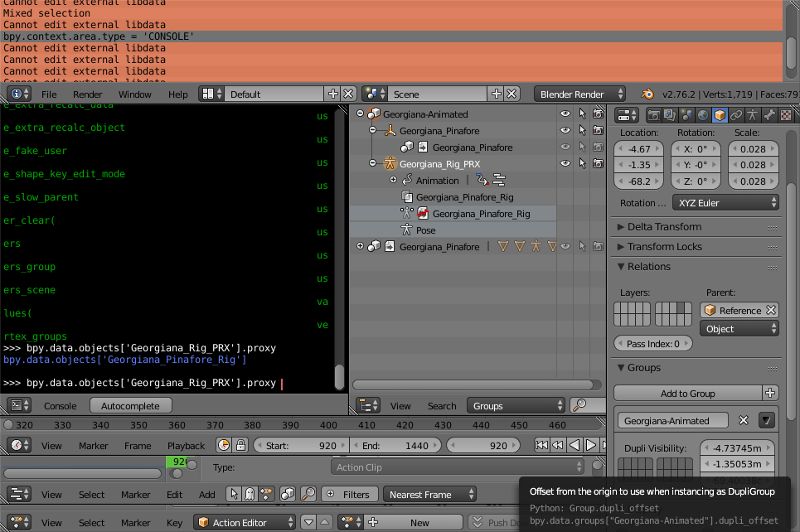Click the Pass Index slider field
Viewport: 800px width, 532px height.
(653, 343)
